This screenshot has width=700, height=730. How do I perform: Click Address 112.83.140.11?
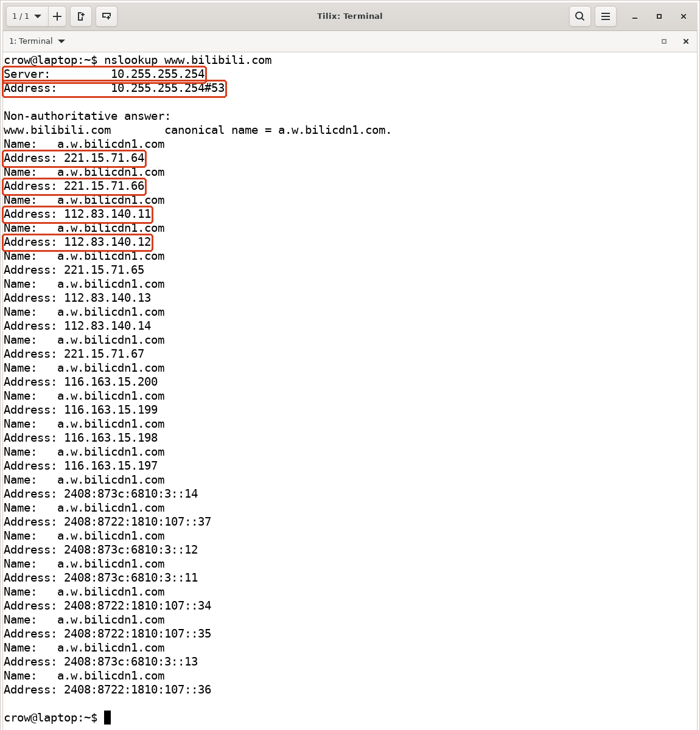coord(77,214)
